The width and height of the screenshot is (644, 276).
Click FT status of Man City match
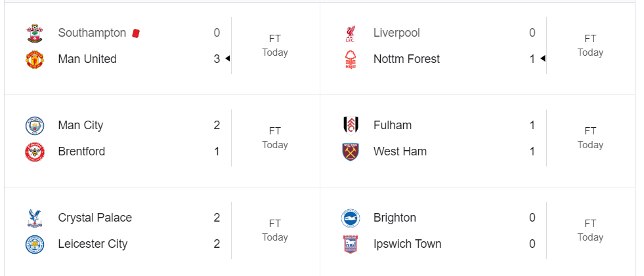pyautogui.click(x=274, y=131)
